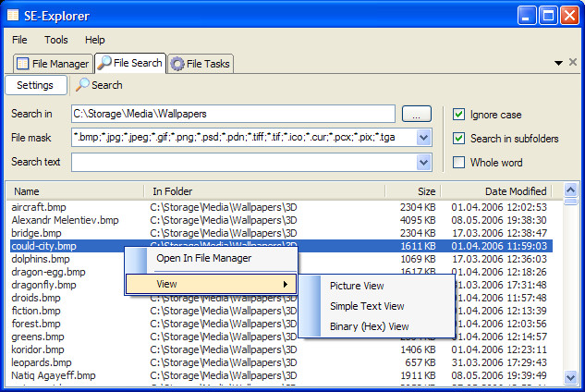Click the magnifier icon beside Search
Screen dimensions: 585x392
click(x=82, y=85)
